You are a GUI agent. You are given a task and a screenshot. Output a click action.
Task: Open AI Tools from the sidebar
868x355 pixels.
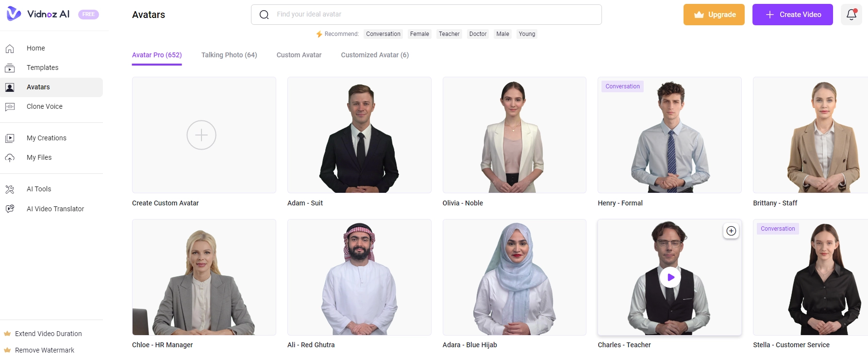click(39, 189)
